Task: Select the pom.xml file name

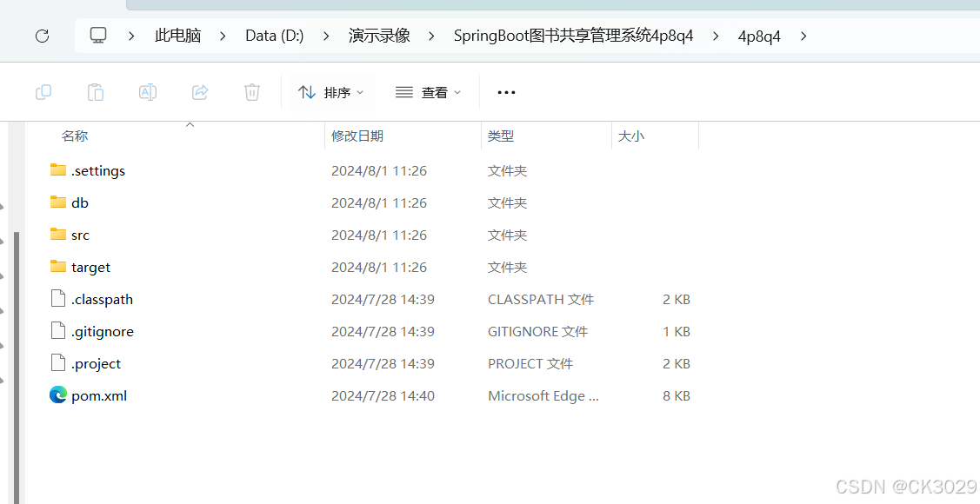Action: coord(99,396)
